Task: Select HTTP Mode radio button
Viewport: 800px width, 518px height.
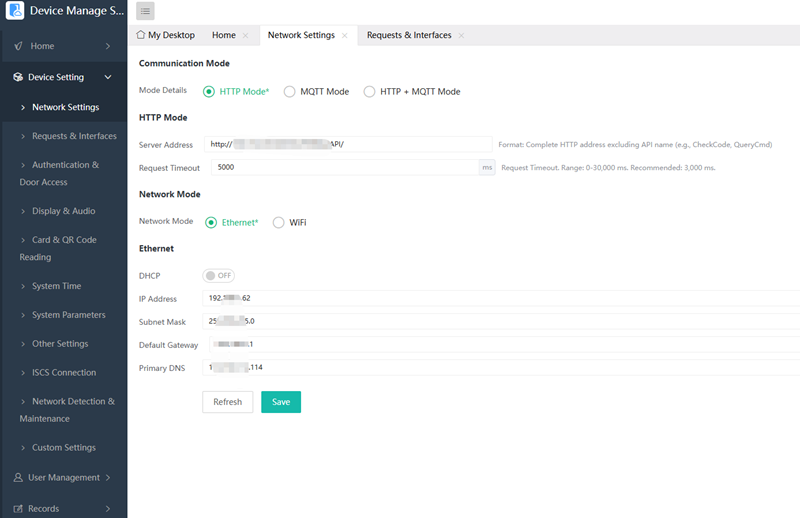Action: [x=209, y=91]
